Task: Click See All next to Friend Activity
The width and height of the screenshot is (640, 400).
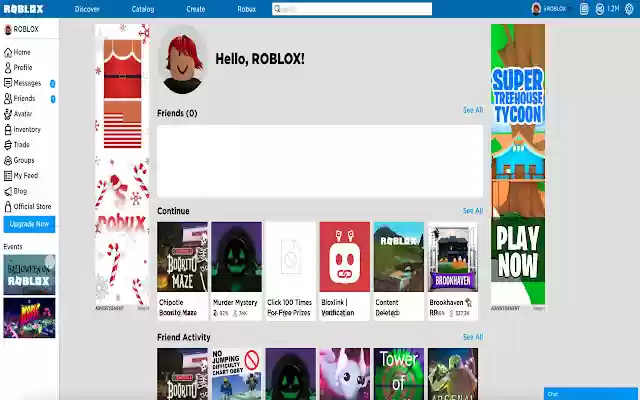Action: click(473, 337)
